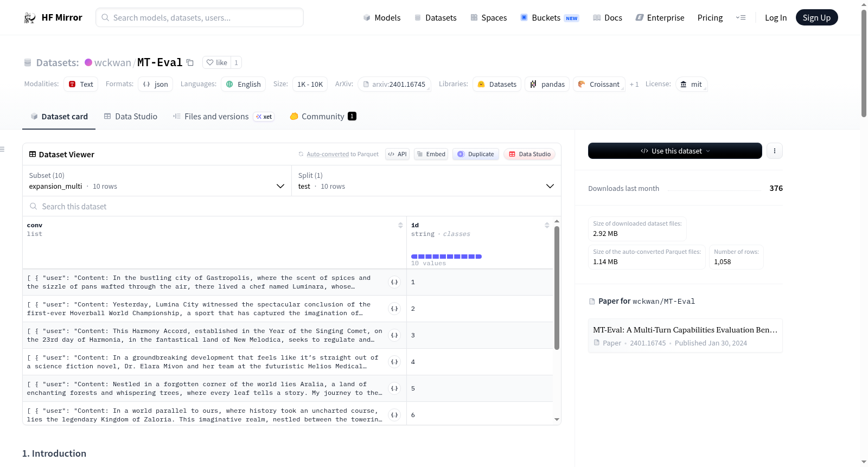The height and width of the screenshot is (467, 868).
Task: Open the MT-Eval paper card link
Action: tap(685, 336)
